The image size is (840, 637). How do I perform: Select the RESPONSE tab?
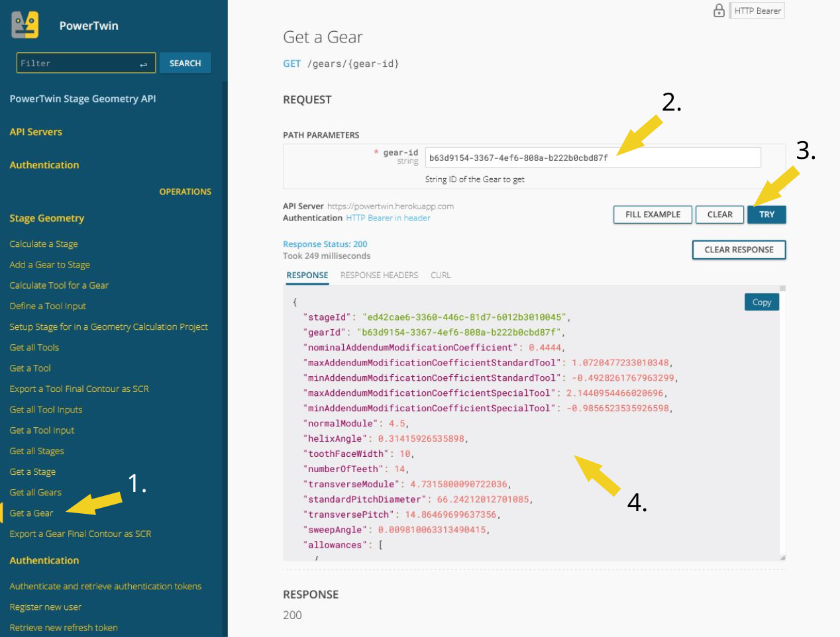coord(307,275)
